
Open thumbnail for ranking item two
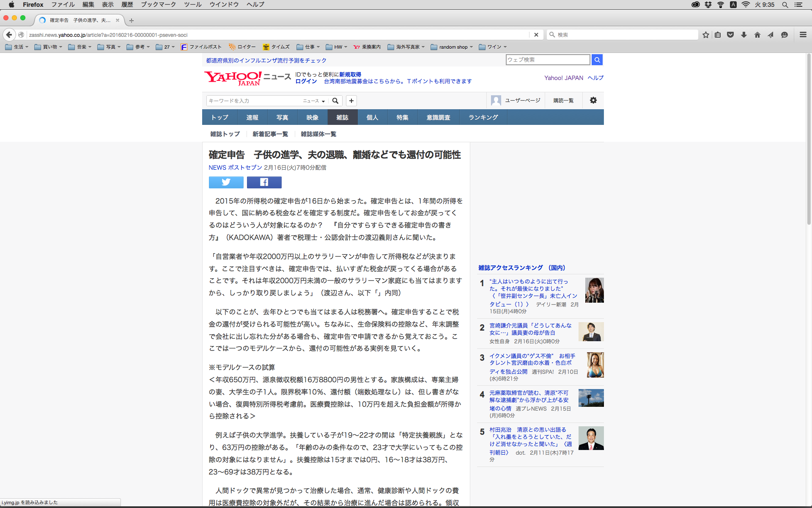(x=591, y=332)
